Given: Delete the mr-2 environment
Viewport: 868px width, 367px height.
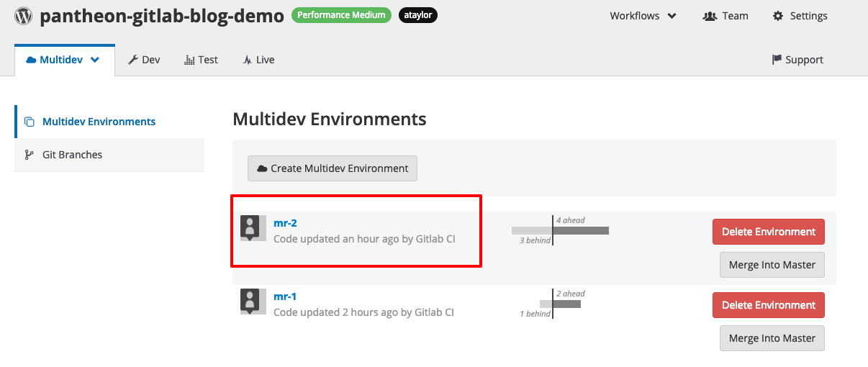Looking at the screenshot, I should [x=768, y=232].
